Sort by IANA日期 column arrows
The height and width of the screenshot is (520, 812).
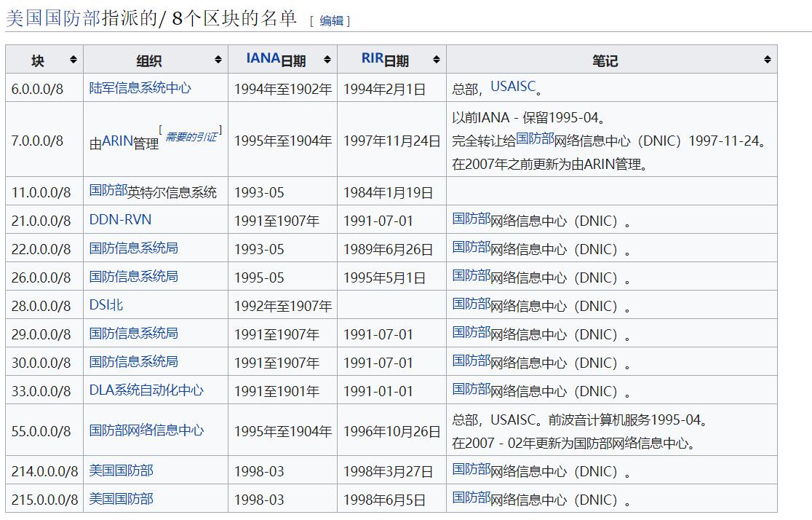(x=327, y=60)
